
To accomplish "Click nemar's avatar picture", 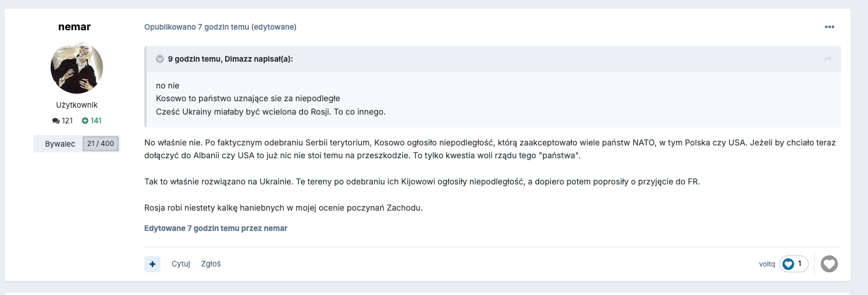I will tap(77, 67).
